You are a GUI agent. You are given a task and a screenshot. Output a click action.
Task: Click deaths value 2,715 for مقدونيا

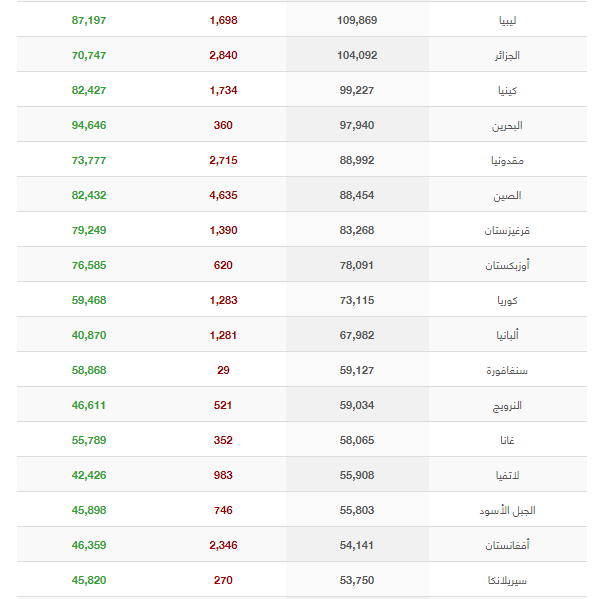pos(223,160)
